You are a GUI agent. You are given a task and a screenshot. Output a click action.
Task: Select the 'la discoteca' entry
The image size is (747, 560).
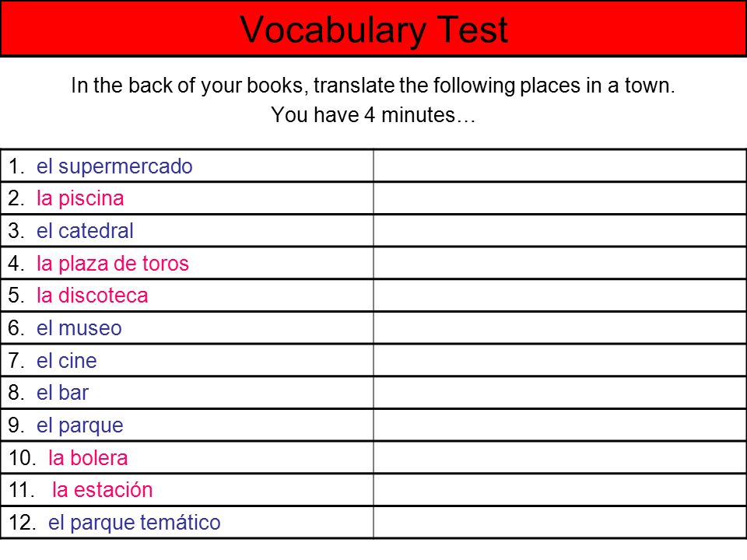click(x=92, y=296)
